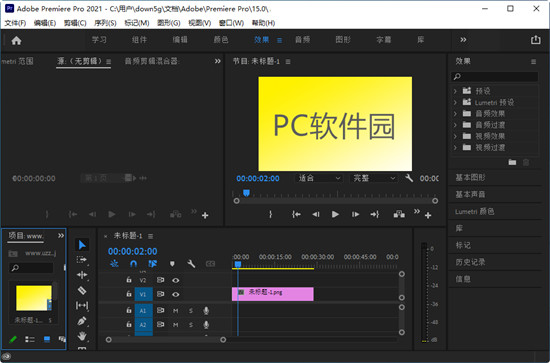Create new custom bin in Effects
The width and height of the screenshot is (550, 363).
tap(512, 162)
